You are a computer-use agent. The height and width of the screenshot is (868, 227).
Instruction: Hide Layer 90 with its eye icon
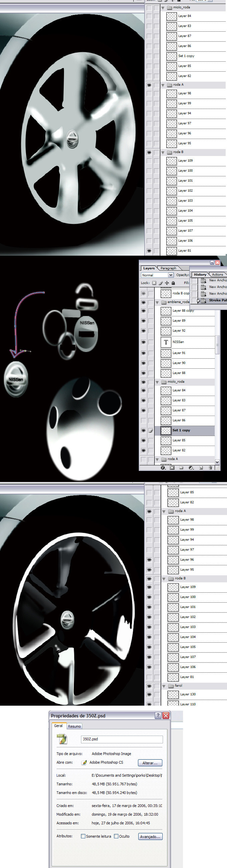click(143, 363)
